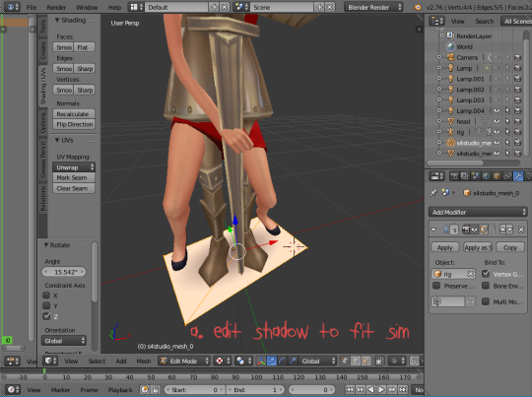Remove the Armature modifier with X
This screenshot has width=532, height=397.
pos(521,230)
